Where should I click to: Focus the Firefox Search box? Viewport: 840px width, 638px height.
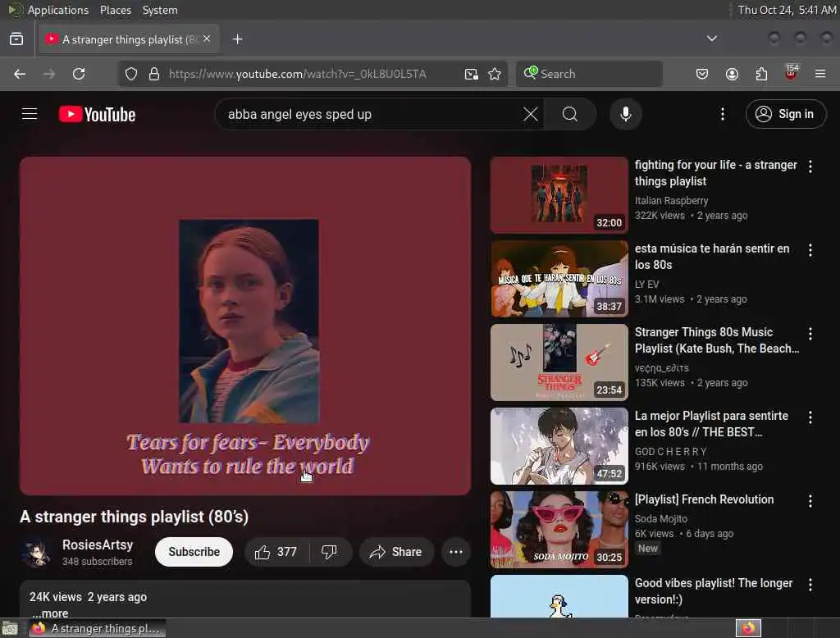coord(589,74)
